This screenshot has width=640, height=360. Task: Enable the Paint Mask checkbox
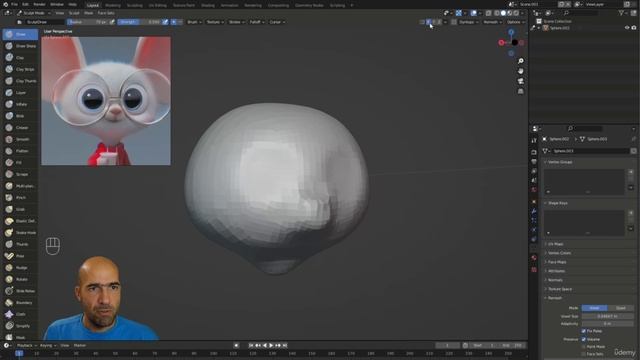tap(583, 347)
